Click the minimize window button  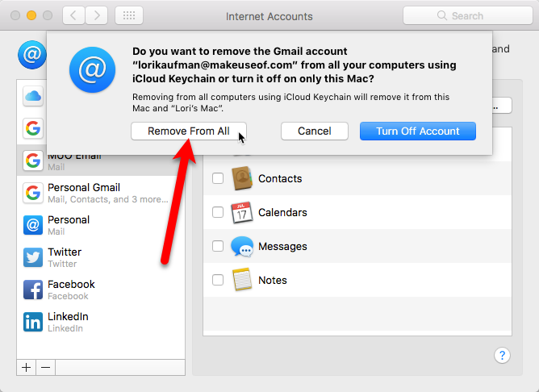pyautogui.click(x=31, y=15)
